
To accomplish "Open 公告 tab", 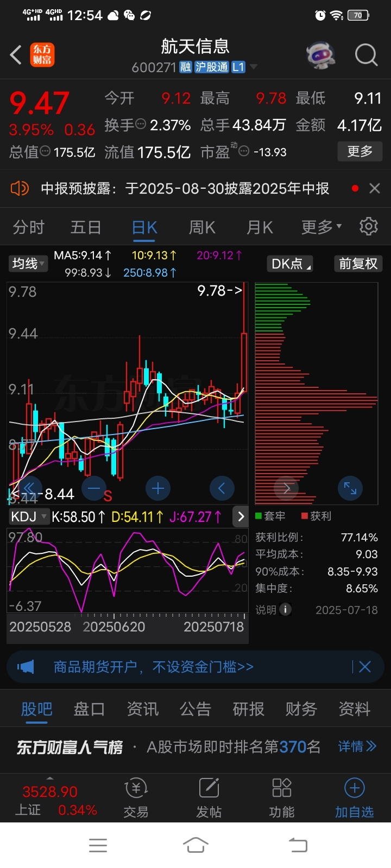I will pos(195,709).
